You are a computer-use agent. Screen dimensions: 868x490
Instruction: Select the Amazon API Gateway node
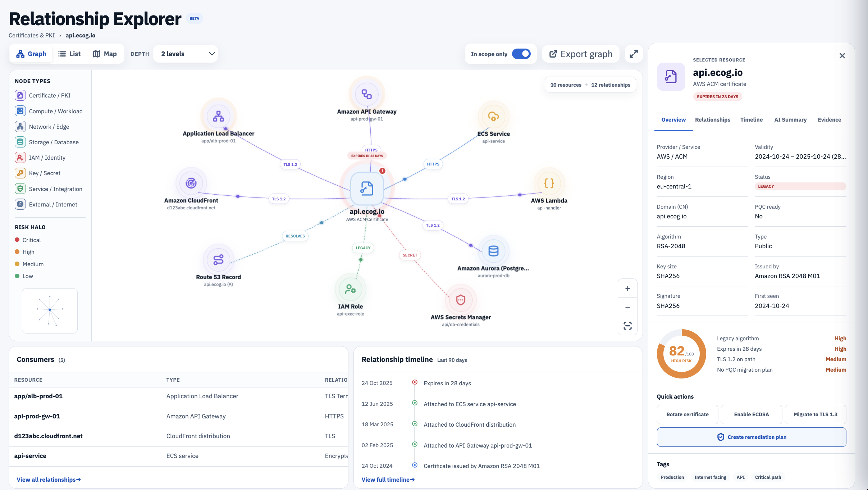(366, 94)
